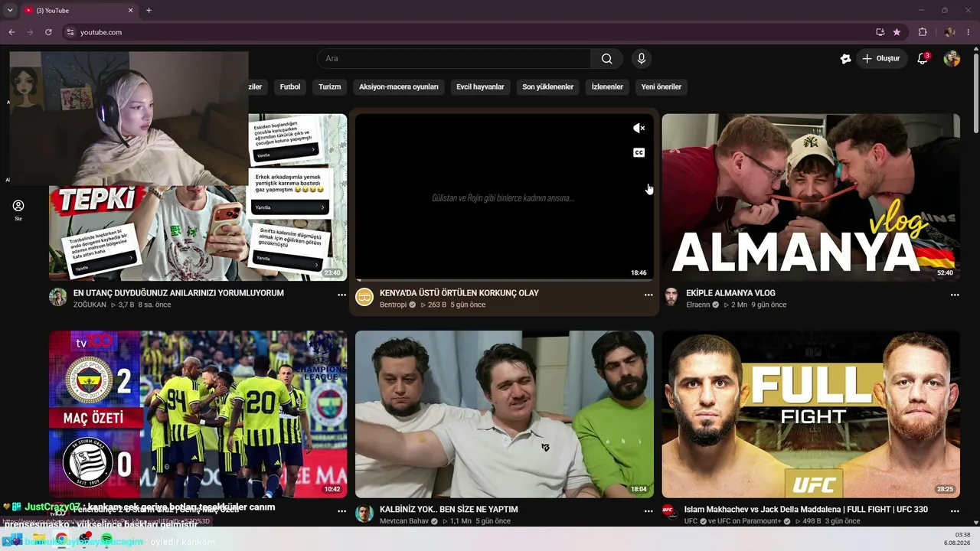Bookmark this page with the star
Screen dimensions: 980x551
click(897, 32)
